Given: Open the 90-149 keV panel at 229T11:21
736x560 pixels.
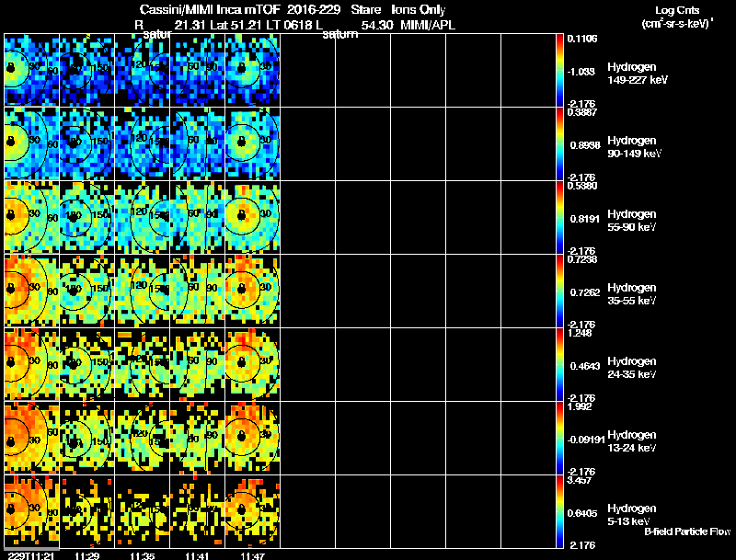Looking at the screenshot, I should pos(32,143).
